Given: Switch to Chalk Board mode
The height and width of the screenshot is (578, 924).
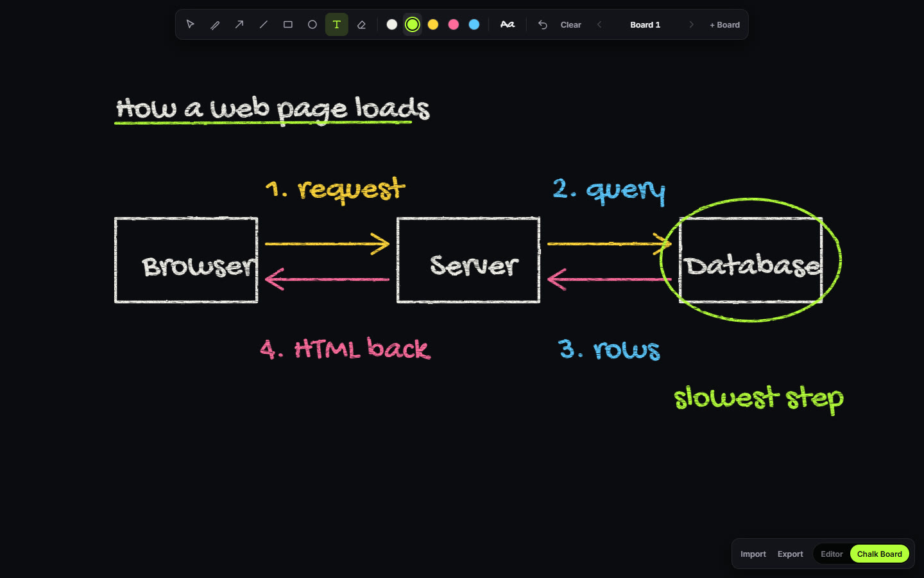Looking at the screenshot, I should (x=880, y=554).
